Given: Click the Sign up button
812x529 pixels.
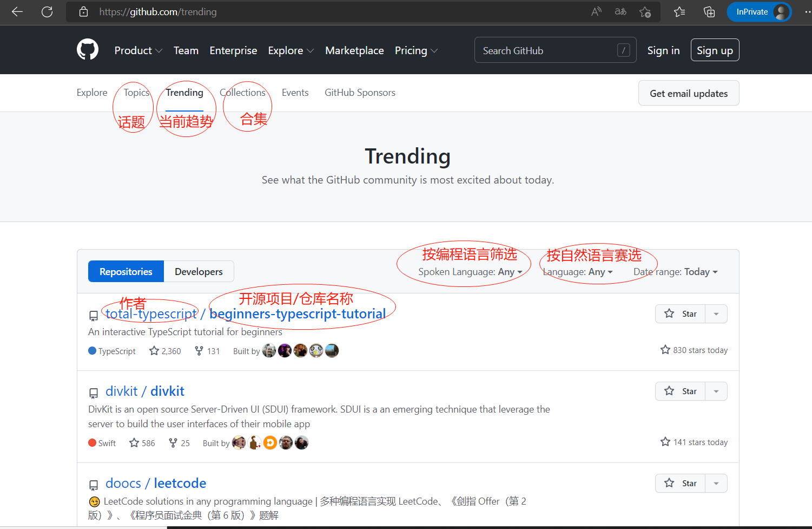Looking at the screenshot, I should pos(715,50).
